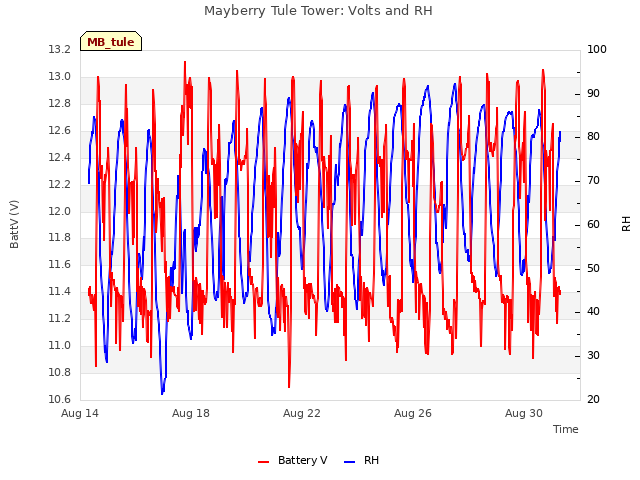The height and width of the screenshot is (480, 640).
Task: Click the 40 RH tick label
Action: (593, 311)
